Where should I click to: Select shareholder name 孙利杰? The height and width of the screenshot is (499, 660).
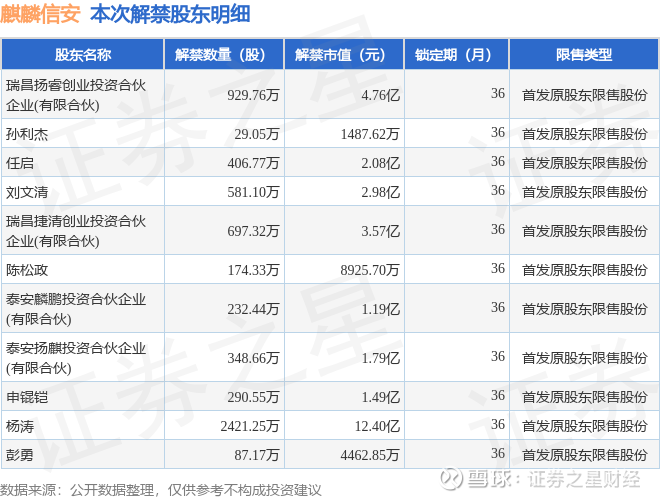[27, 134]
